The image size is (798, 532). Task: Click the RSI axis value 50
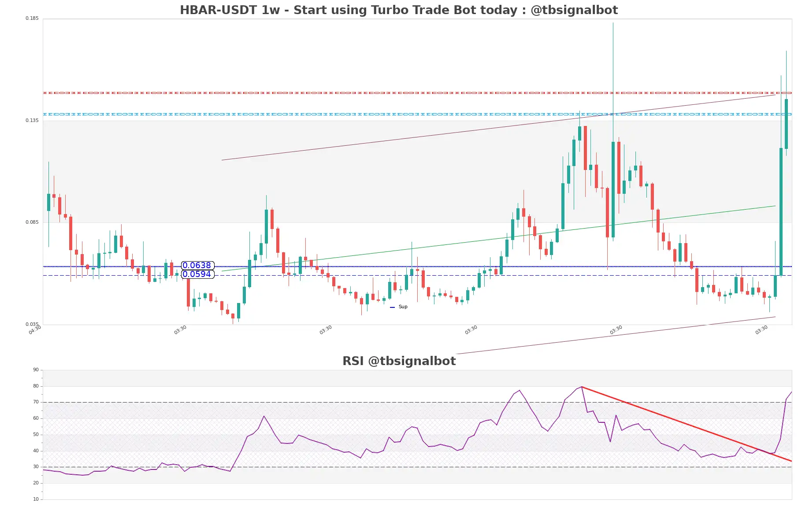(36, 434)
